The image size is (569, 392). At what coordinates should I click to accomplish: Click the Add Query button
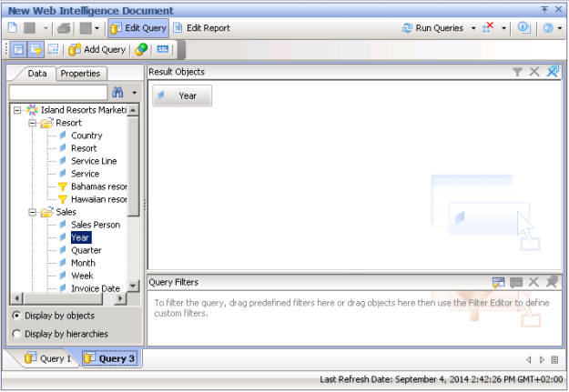click(x=97, y=49)
